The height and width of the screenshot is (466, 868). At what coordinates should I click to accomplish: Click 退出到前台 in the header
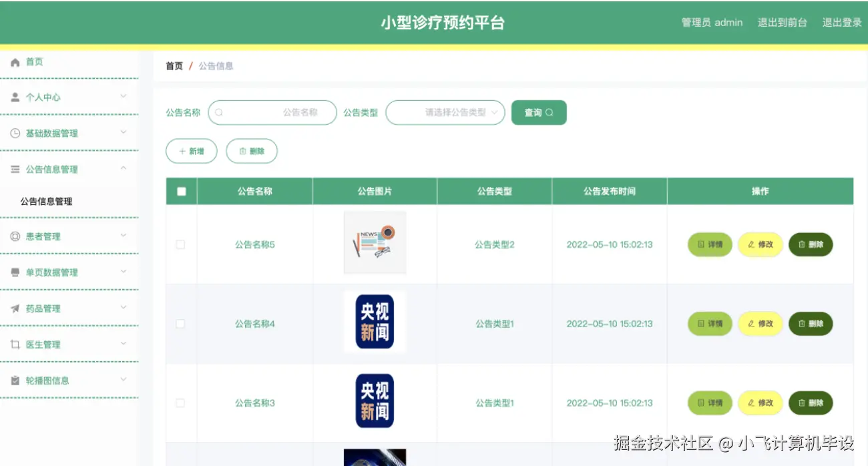[x=783, y=23]
